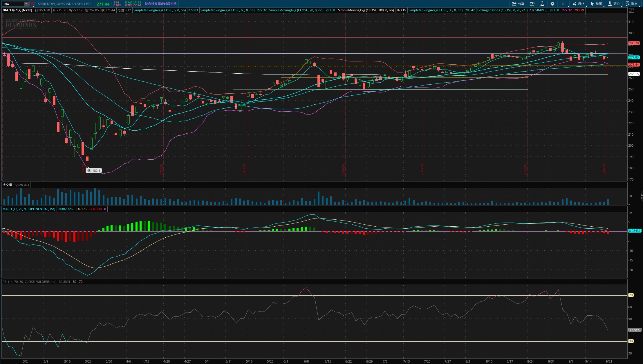Select SimpleMovingAvg (CLOSE, 5, 0, no) study label
Image resolution: width=643 pixels, height=364 pixels.
(160, 10)
